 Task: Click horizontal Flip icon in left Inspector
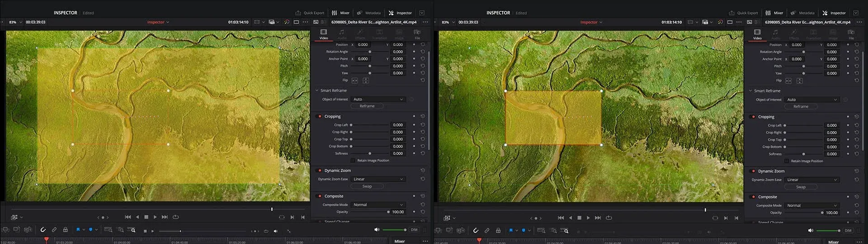point(355,80)
